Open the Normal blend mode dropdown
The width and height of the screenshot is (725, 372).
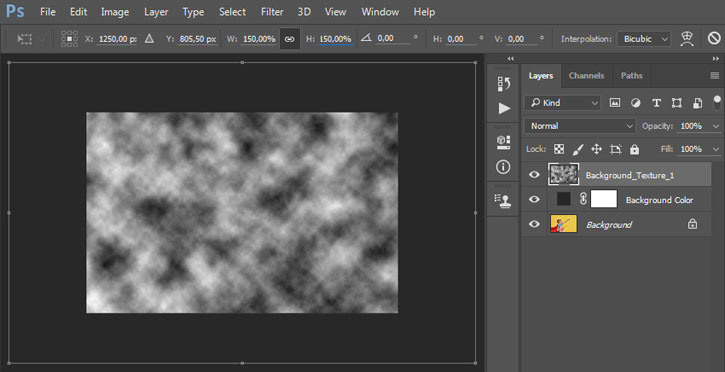tap(580, 126)
